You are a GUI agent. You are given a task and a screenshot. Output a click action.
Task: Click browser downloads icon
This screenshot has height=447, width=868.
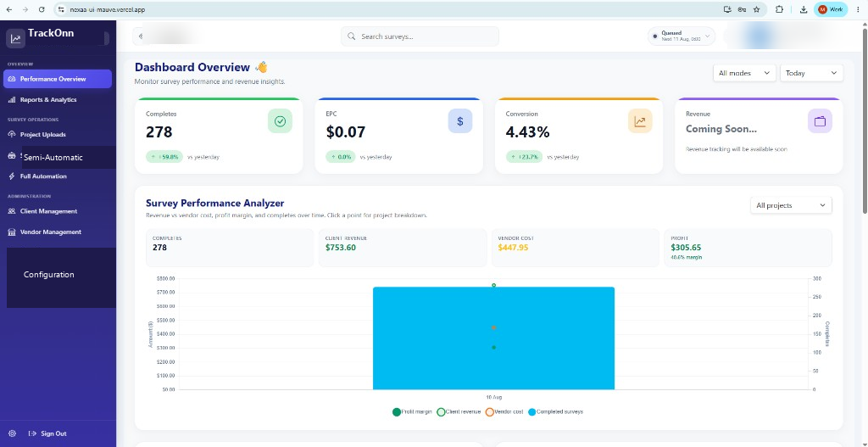tap(804, 9)
